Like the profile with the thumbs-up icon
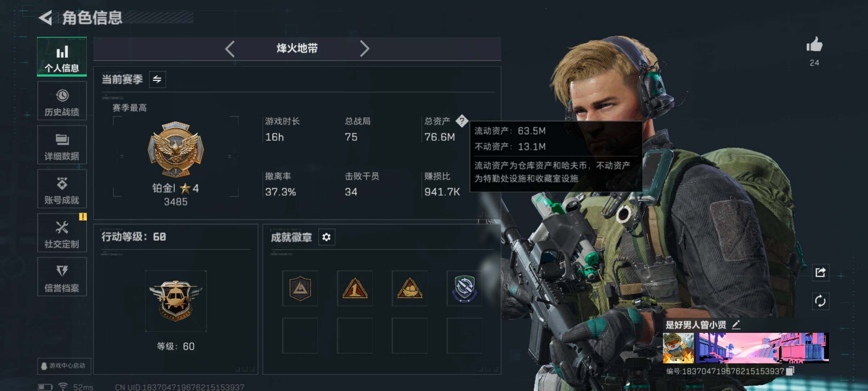The width and height of the screenshot is (868, 391). [814, 45]
